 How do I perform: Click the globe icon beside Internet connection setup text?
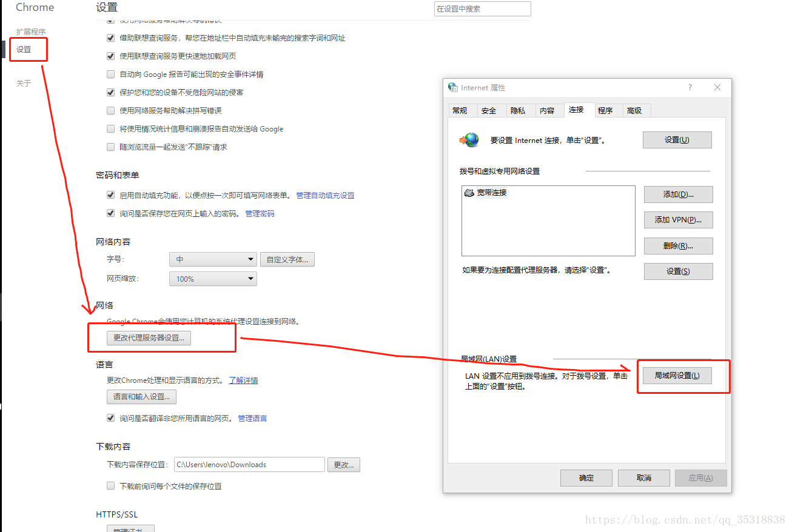click(x=469, y=140)
